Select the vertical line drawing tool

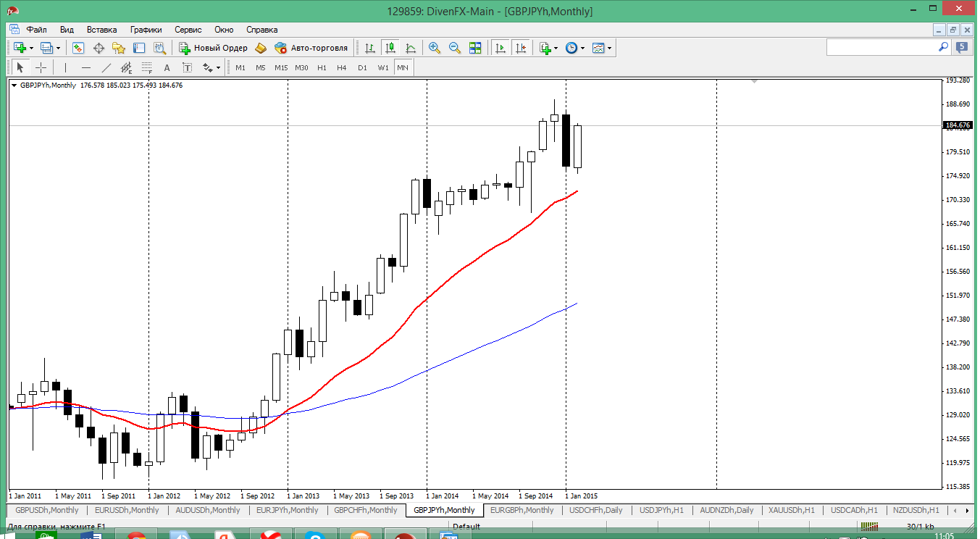(x=65, y=67)
